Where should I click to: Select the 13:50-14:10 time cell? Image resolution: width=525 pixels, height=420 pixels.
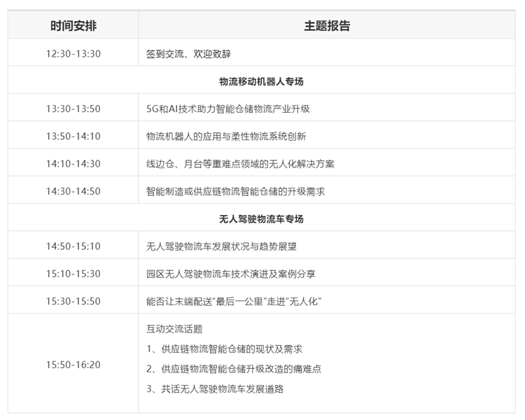point(73,136)
